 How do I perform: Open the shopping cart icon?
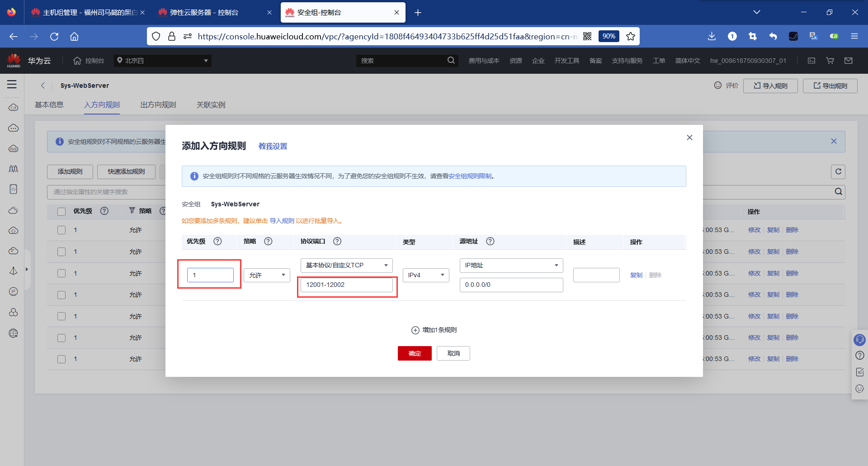830,61
